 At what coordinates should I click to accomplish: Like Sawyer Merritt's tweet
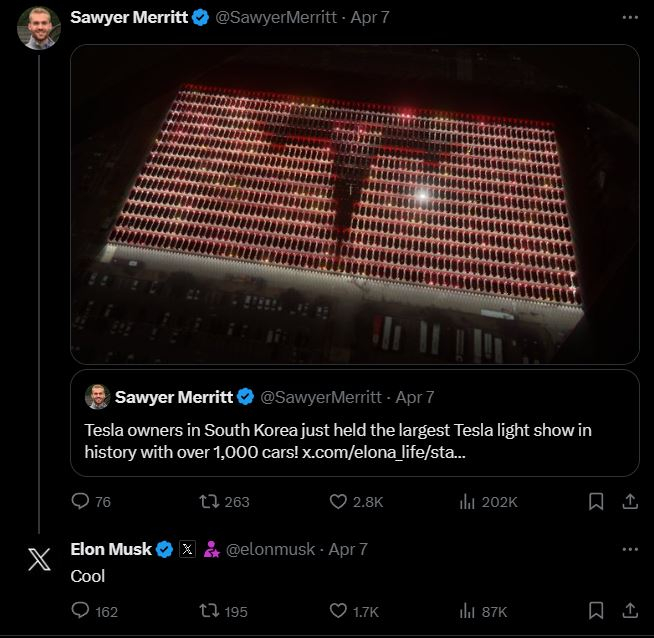[338, 501]
